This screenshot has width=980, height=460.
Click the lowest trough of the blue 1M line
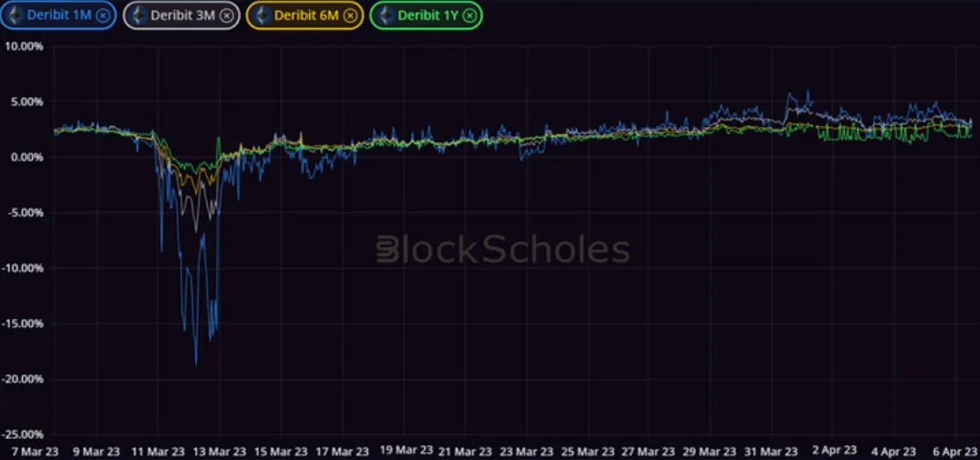196,364
